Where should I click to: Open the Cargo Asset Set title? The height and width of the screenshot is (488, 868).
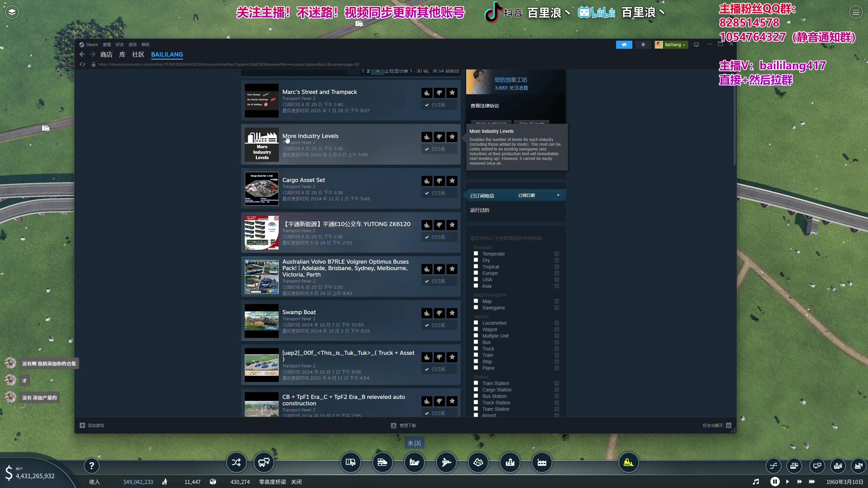pyautogui.click(x=303, y=180)
